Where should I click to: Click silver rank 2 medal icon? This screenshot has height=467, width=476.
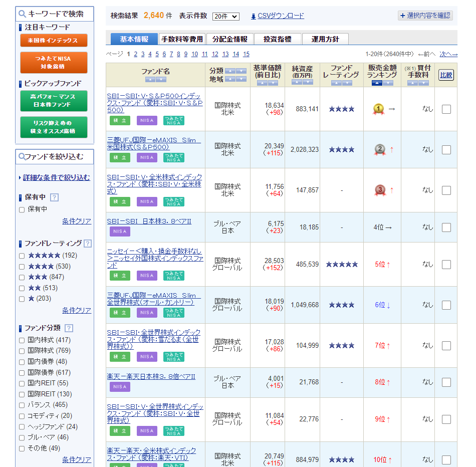tap(380, 150)
